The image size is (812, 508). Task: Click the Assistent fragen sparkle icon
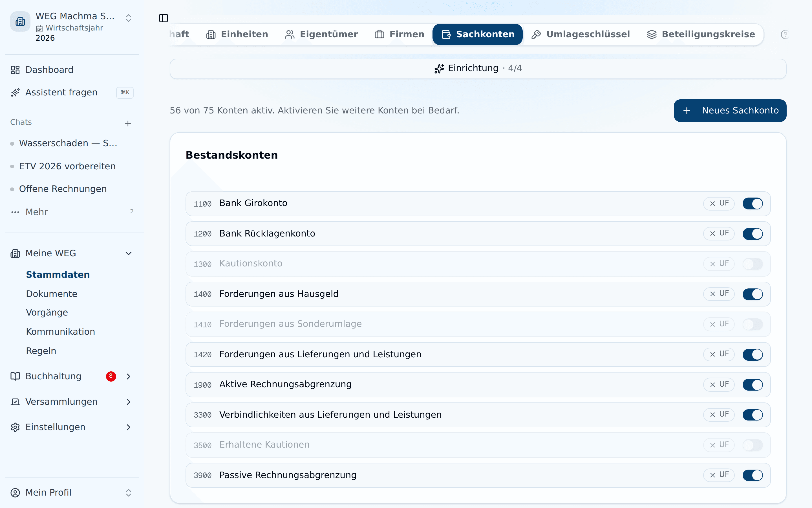(15, 92)
